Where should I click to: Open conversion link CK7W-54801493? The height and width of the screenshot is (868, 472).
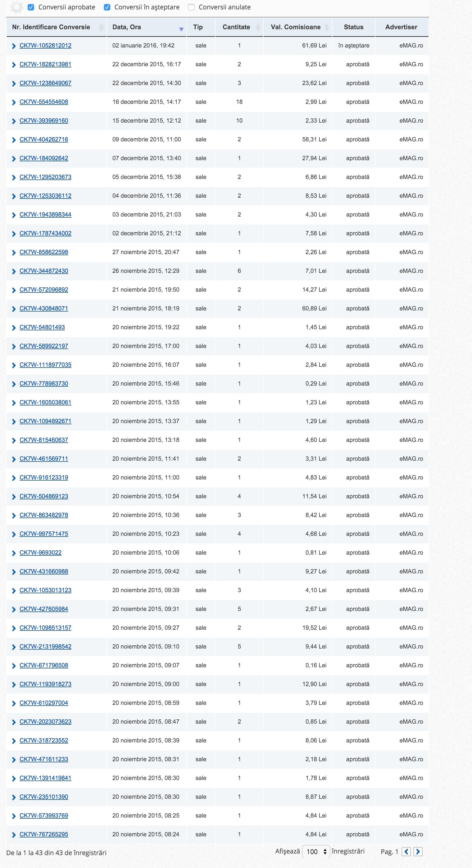coord(42,327)
